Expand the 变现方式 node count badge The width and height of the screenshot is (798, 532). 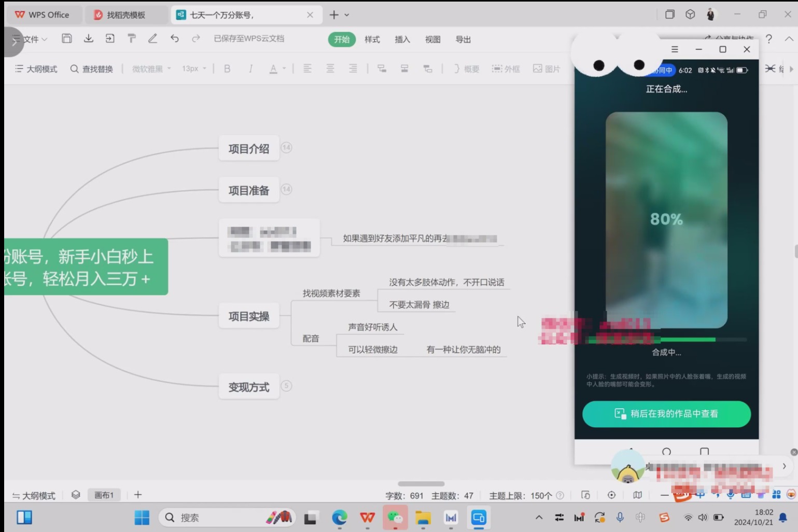286,386
